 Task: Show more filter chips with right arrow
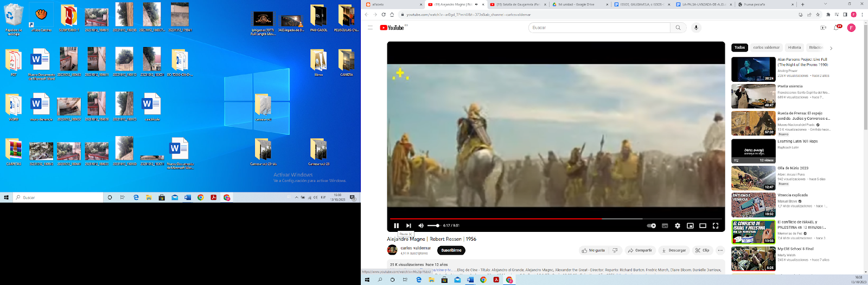pos(831,48)
